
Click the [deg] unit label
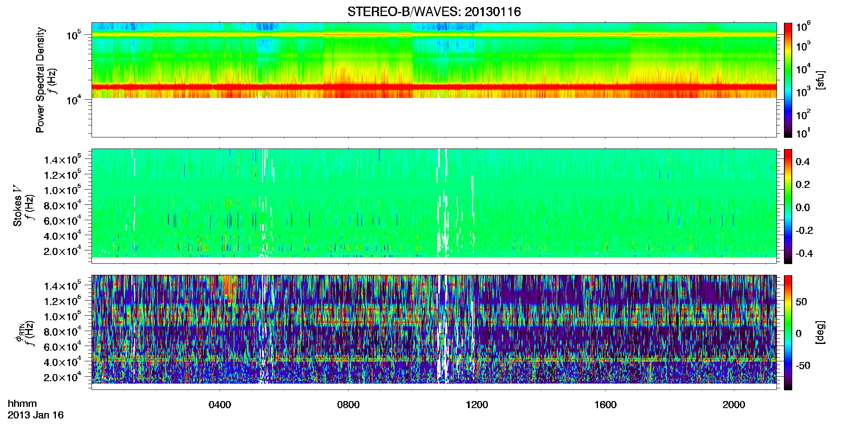tap(820, 332)
